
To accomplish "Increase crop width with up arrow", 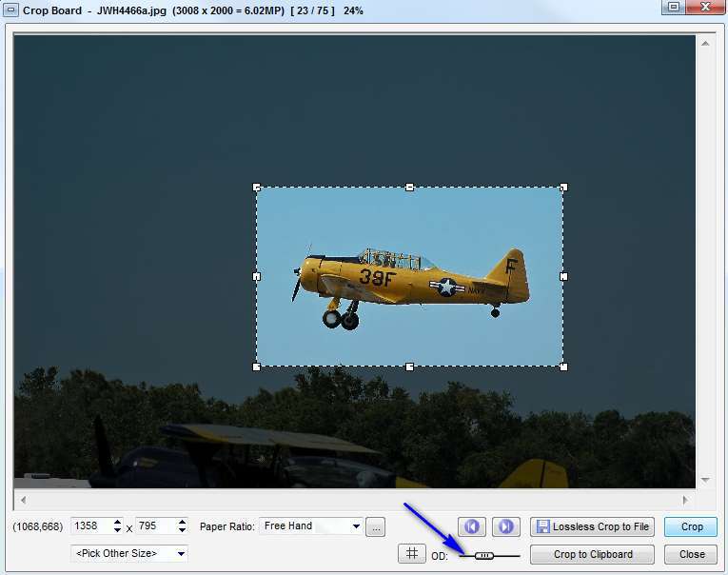I will click(117, 522).
